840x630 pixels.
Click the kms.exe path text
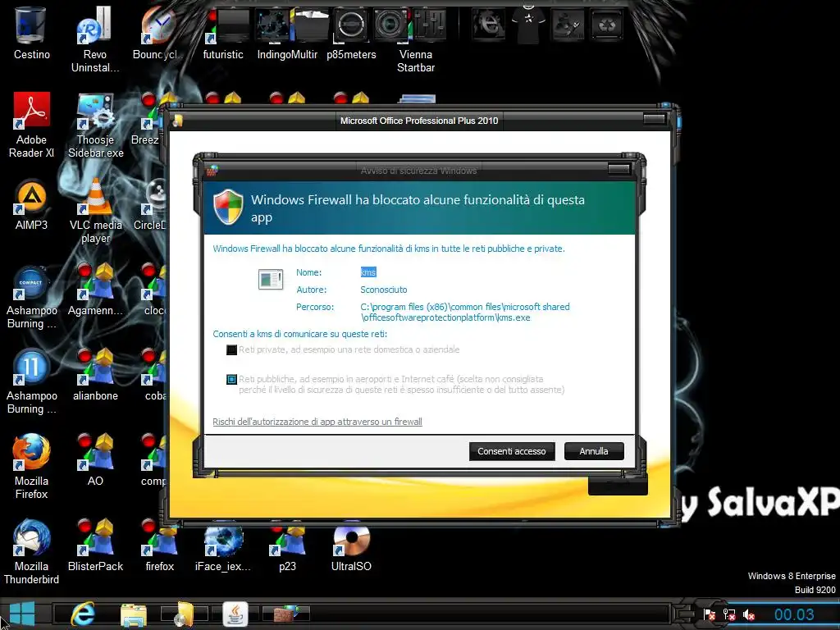(x=465, y=312)
